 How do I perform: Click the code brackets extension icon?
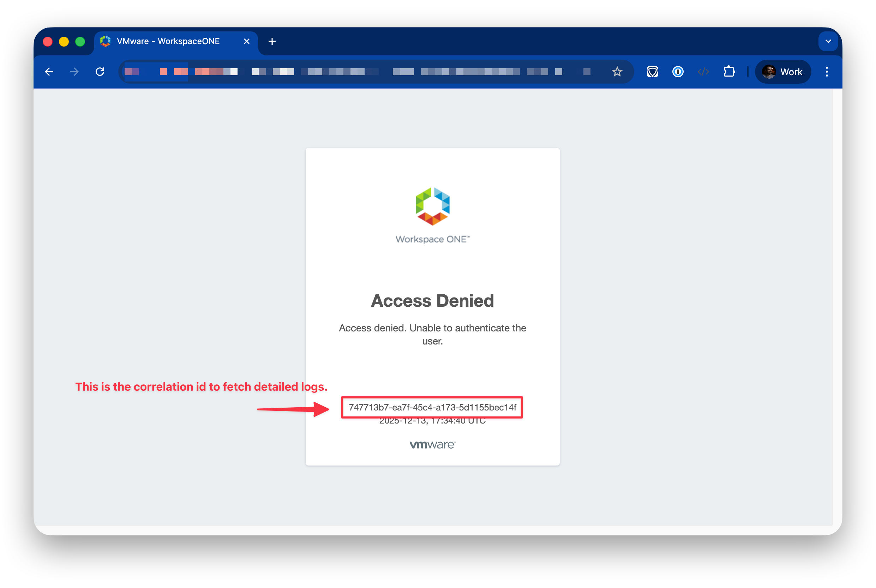click(703, 72)
